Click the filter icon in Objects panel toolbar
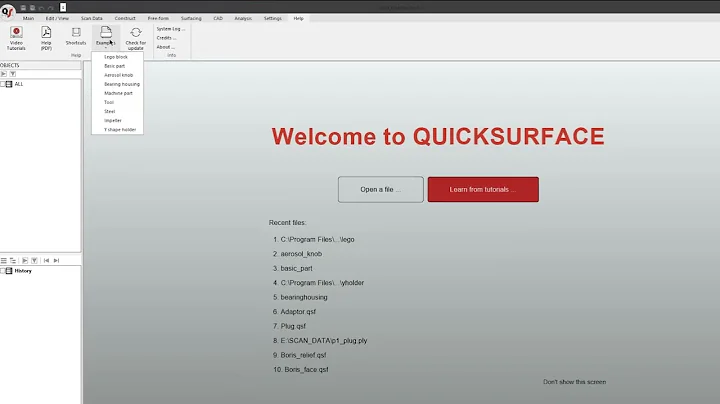 point(13,74)
